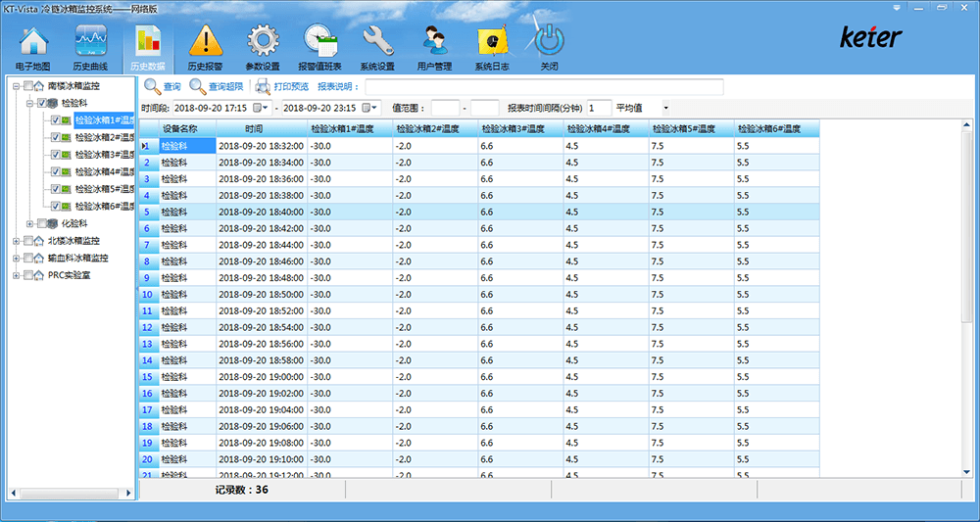
Task: Open the 报警值班表 clock calendar icon
Action: [320, 41]
